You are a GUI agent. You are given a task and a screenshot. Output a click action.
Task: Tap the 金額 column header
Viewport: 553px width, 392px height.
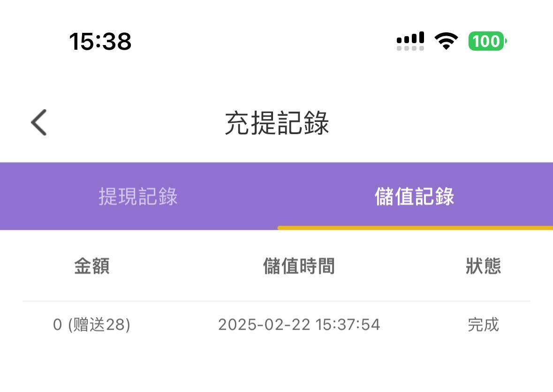click(92, 266)
